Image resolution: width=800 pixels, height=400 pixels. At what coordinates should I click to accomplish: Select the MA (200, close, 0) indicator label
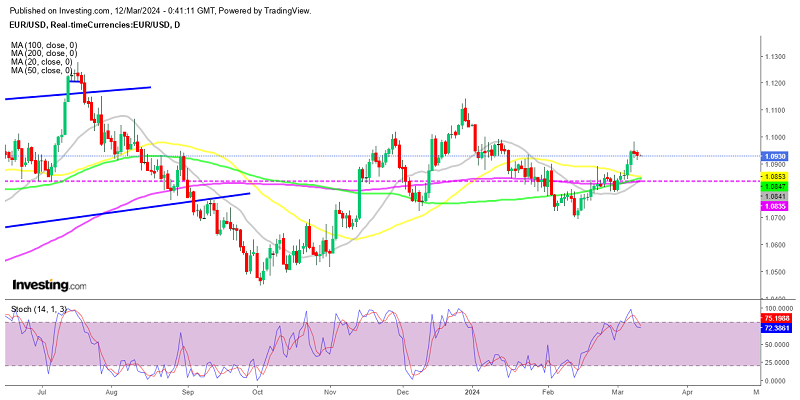click(x=40, y=54)
